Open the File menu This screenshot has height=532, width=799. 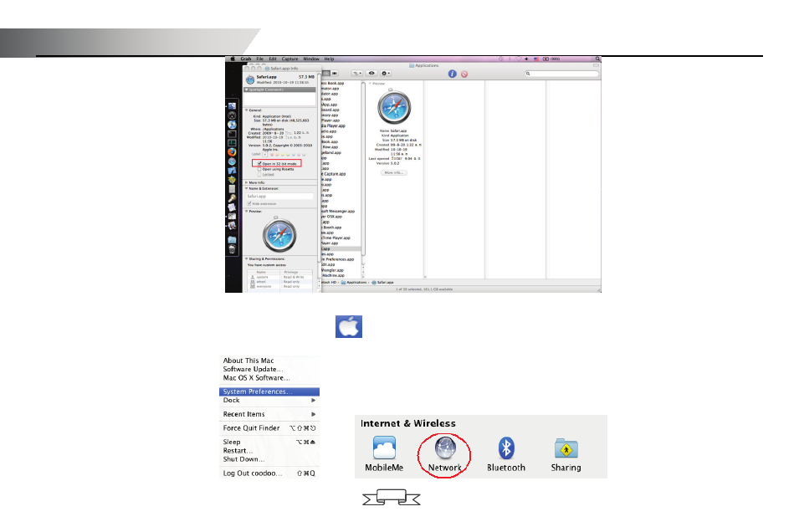pyautogui.click(x=260, y=59)
